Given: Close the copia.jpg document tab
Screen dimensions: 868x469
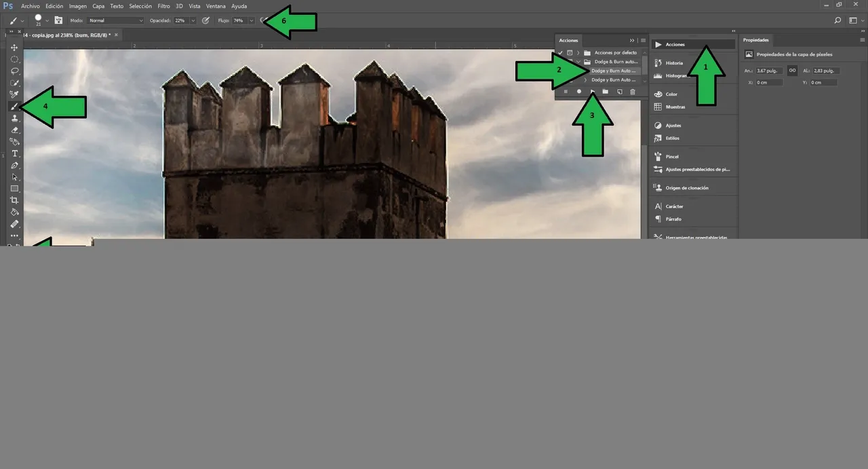Looking at the screenshot, I should tap(116, 35).
